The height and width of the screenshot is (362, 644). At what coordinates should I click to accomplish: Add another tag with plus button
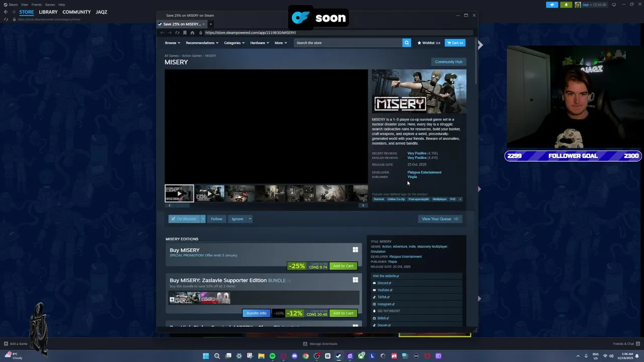(x=460, y=199)
